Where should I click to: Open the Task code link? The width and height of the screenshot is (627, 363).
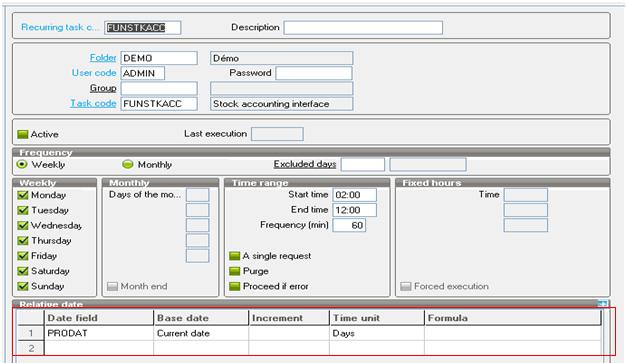click(x=94, y=103)
